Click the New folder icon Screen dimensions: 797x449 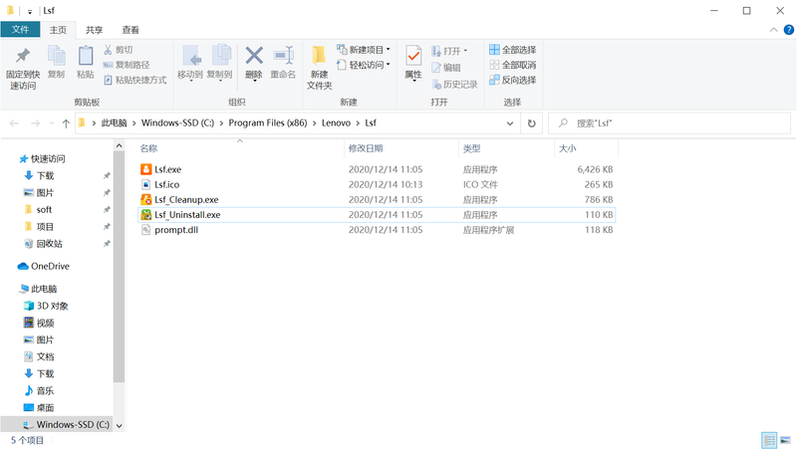(319, 65)
